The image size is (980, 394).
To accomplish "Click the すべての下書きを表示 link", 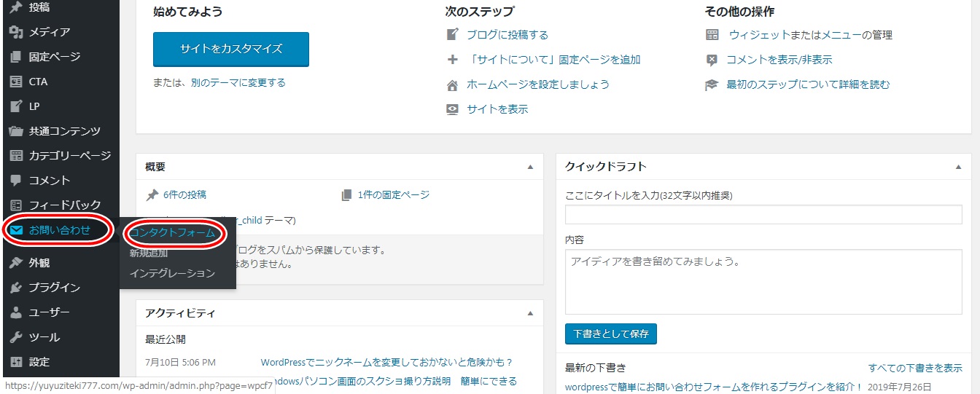I will [x=915, y=368].
